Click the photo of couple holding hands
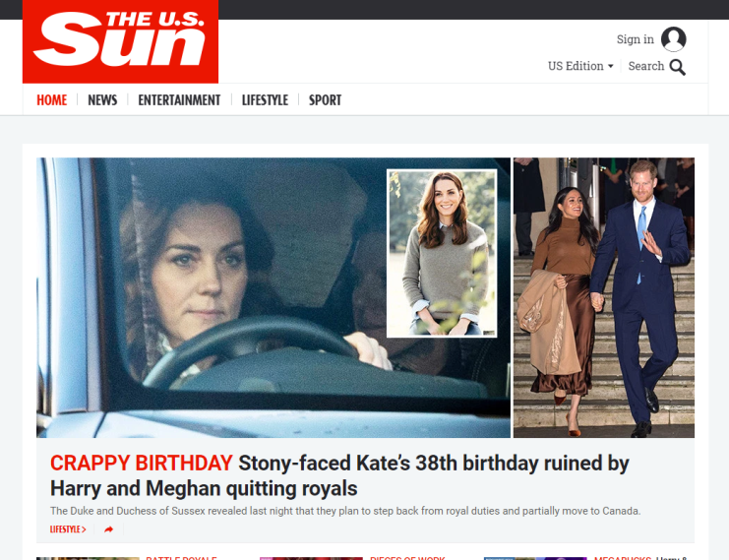The width and height of the screenshot is (729, 560). pyautogui.click(x=603, y=297)
